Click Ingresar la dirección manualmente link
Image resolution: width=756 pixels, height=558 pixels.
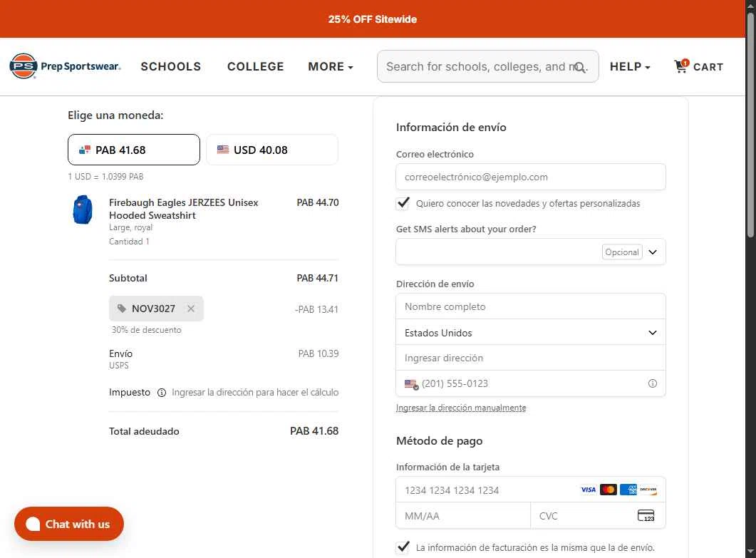tap(461, 408)
